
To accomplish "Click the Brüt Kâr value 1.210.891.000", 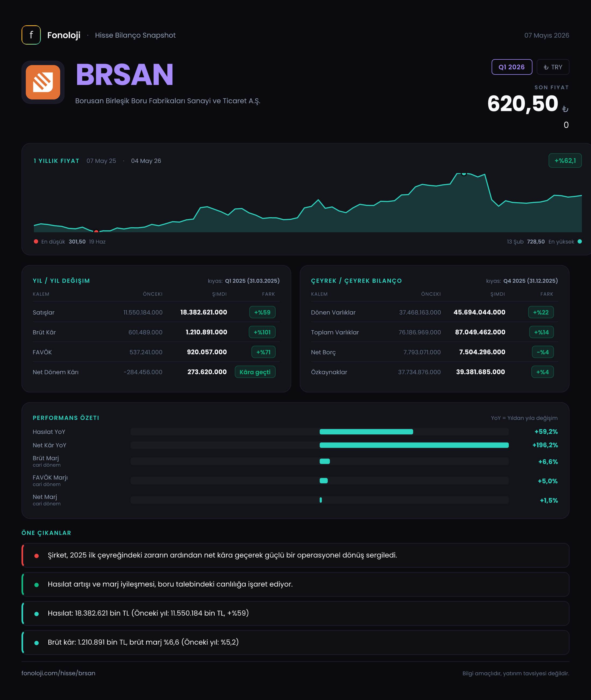I will coord(206,332).
